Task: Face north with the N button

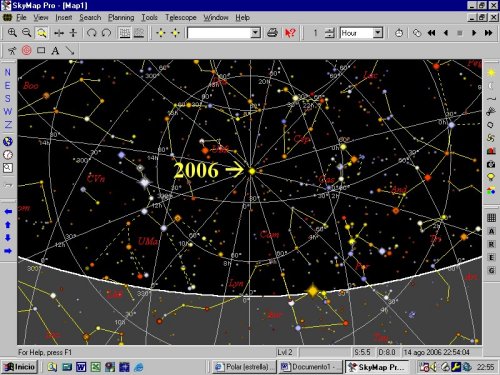Action: [x=8, y=73]
